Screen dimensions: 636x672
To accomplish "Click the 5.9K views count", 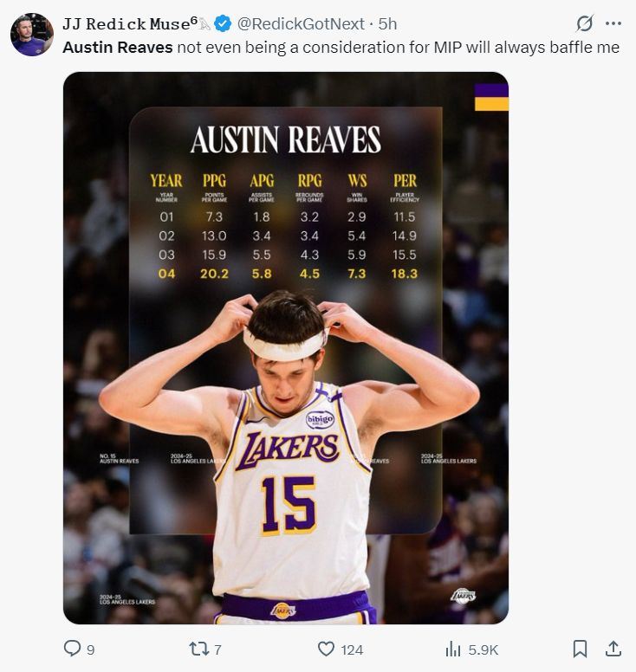I will [x=483, y=649].
